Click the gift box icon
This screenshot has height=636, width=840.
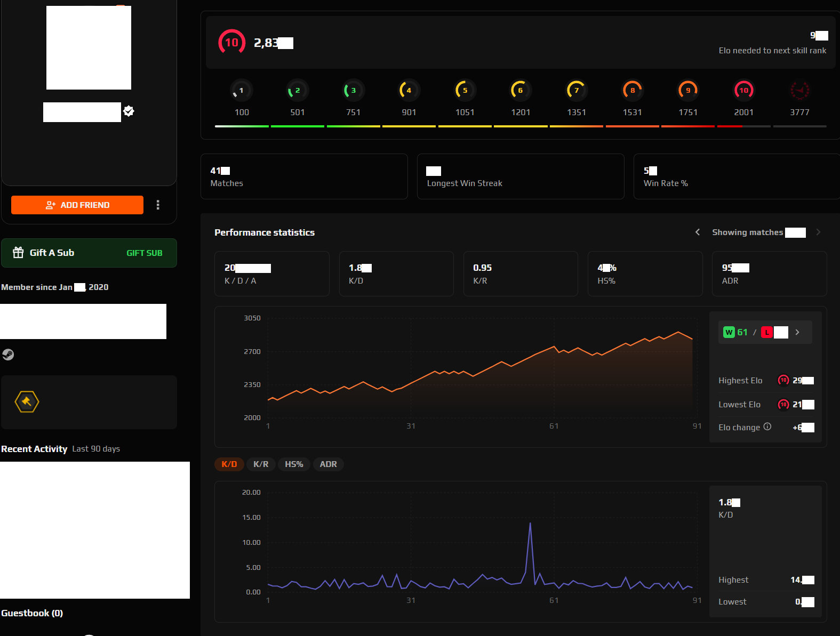[x=18, y=253]
